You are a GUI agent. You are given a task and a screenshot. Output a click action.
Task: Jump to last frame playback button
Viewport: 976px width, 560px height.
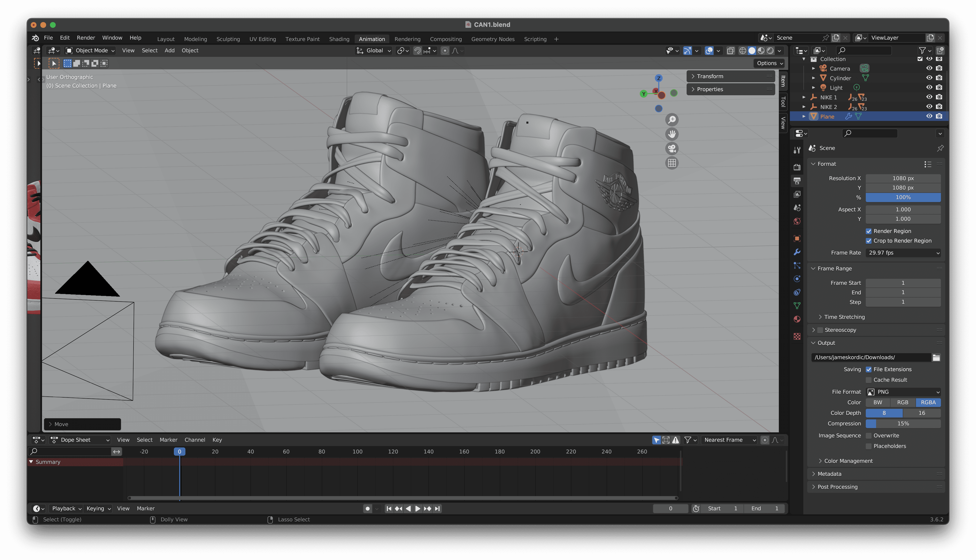coord(437,508)
